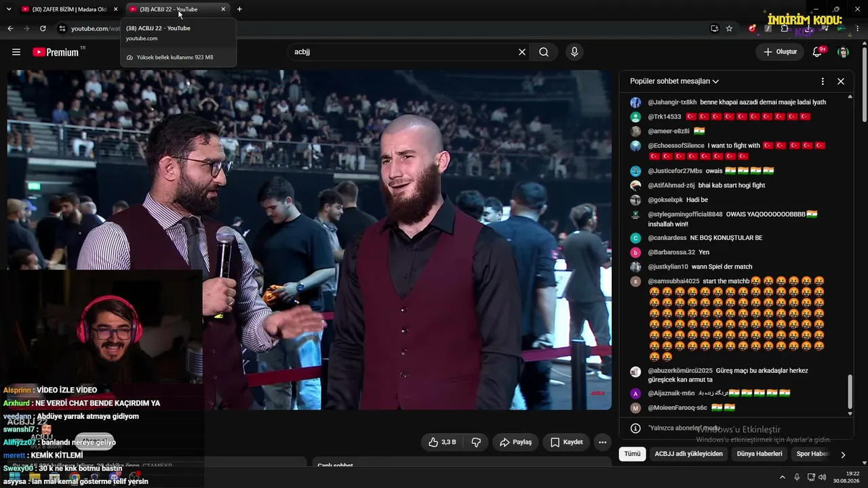Close the ZAFER BİZİM tab
This screenshot has height=488, width=868.
[115, 9]
